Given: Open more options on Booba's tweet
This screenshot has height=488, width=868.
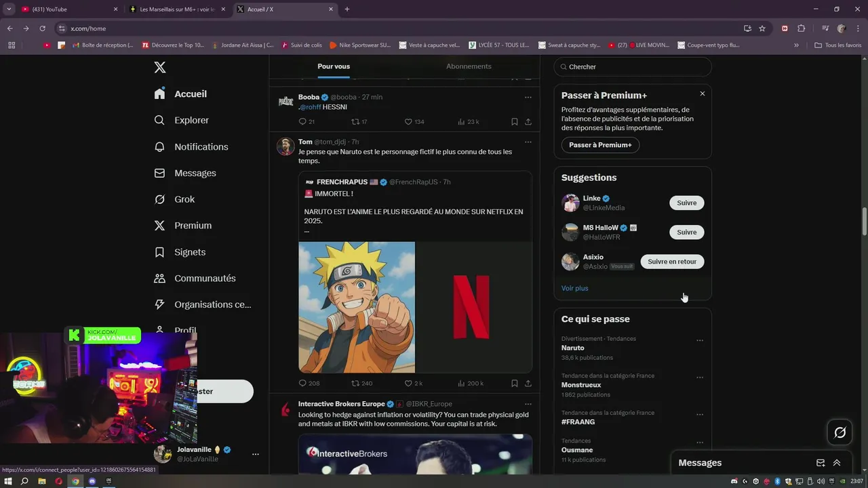Looking at the screenshot, I should click(528, 98).
